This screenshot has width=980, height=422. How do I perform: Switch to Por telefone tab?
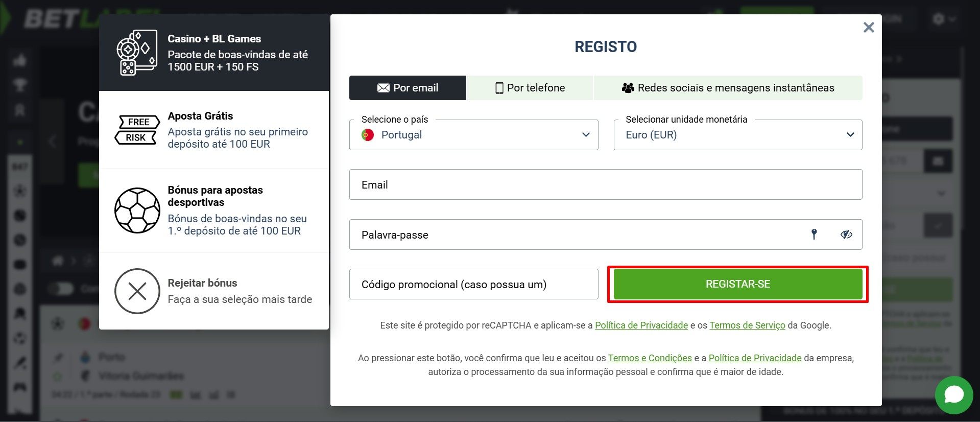530,88
